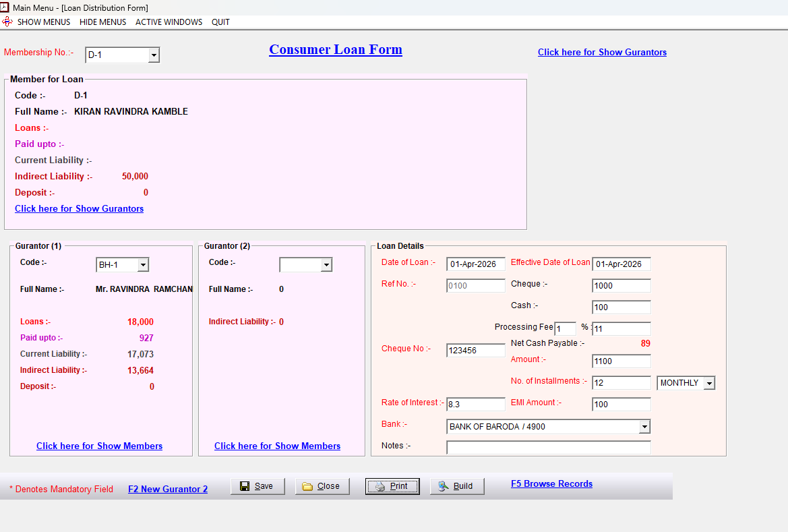Click Gurantor (1) Paid upto value 927
The height and width of the screenshot is (532, 788).
click(146, 338)
